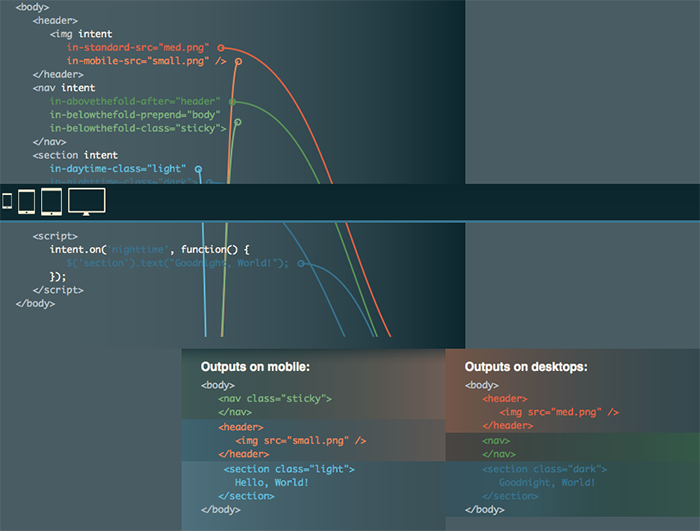This screenshot has height=531, width=700.
Task: Click the $('section').text(...) code line
Action: click(x=178, y=263)
